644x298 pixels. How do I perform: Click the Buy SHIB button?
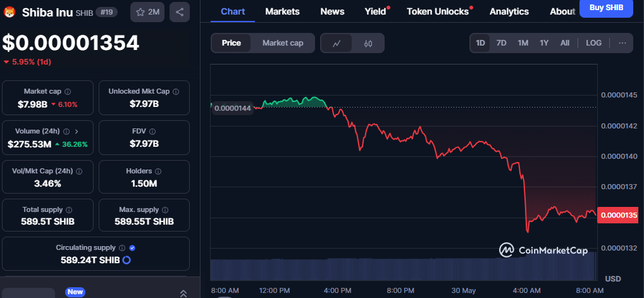[x=606, y=8]
